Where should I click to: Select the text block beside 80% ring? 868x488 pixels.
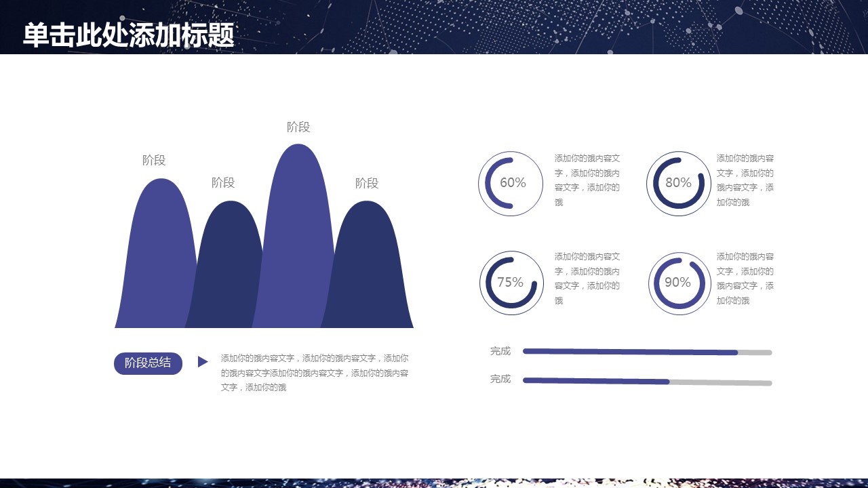[x=745, y=180]
